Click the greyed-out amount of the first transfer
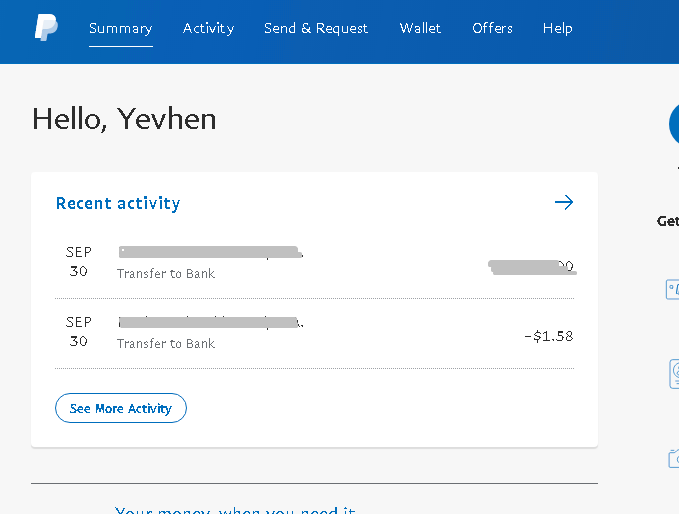679x514 pixels. tap(531, 266)
